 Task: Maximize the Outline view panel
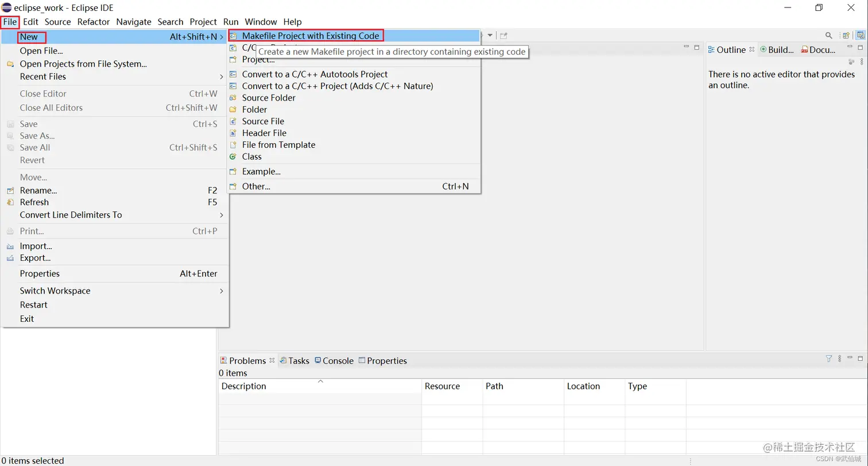860,47
